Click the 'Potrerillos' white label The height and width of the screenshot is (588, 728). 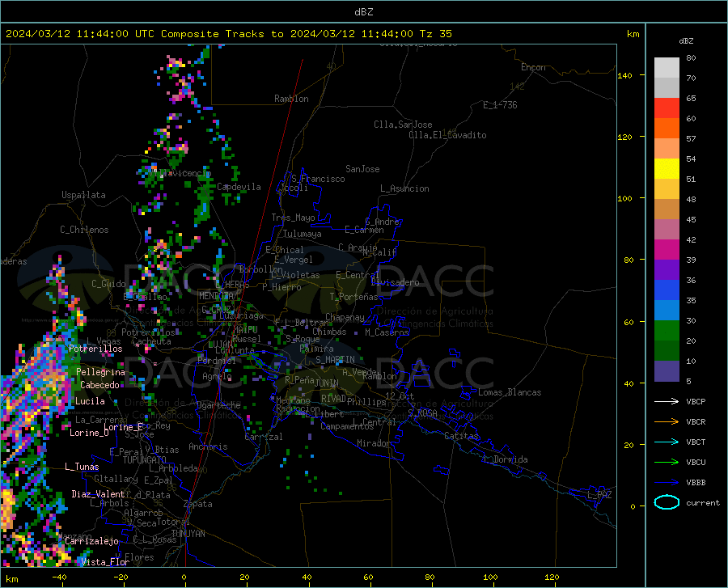(x=95, y=349)
